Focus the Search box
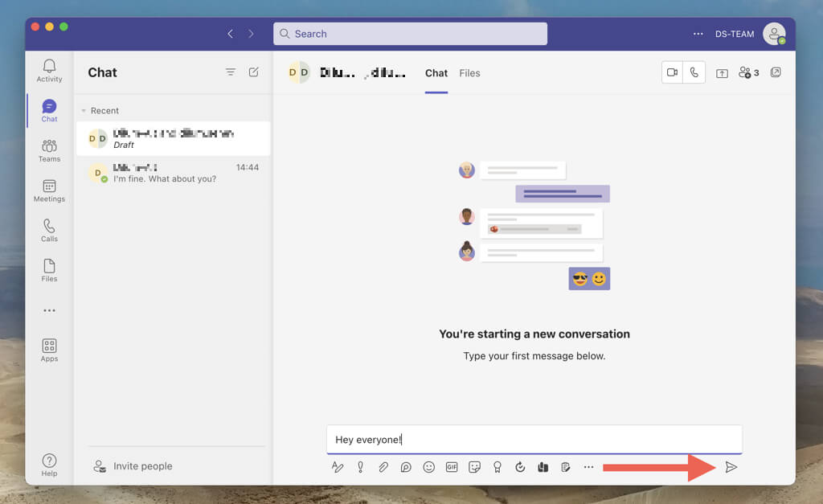This screenshot has height=504, width=823. coord(410,34)
